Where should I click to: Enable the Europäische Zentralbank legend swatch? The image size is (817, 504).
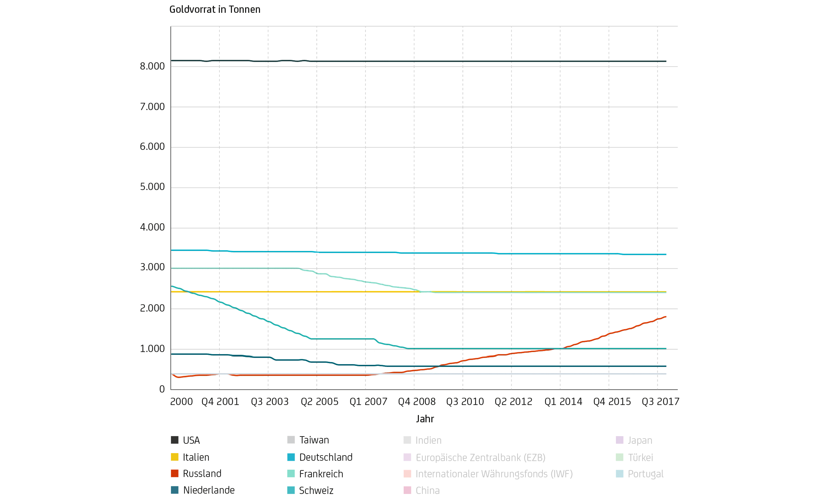tap(407, 457)
